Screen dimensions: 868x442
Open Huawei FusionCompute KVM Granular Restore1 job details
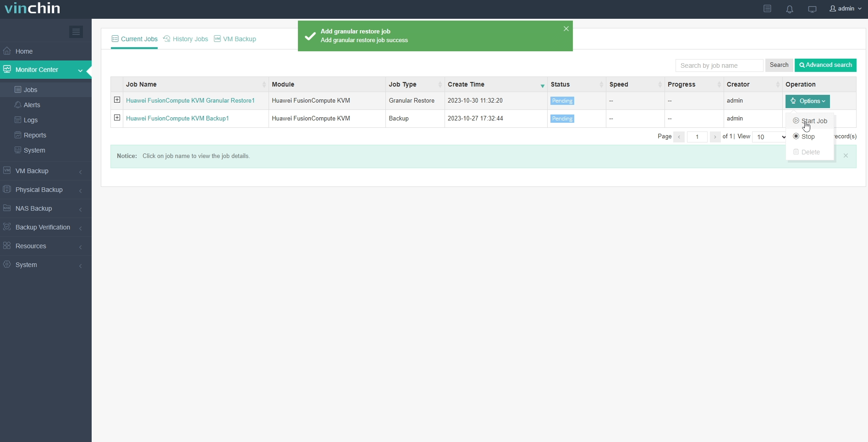click(190, 100)
